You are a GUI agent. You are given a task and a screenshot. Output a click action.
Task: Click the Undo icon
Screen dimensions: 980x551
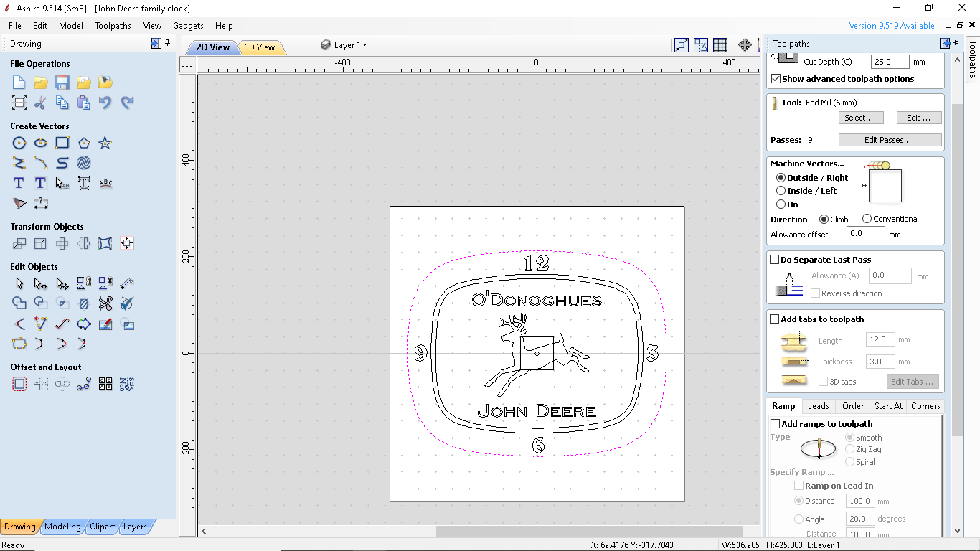(x=106, y=102)
